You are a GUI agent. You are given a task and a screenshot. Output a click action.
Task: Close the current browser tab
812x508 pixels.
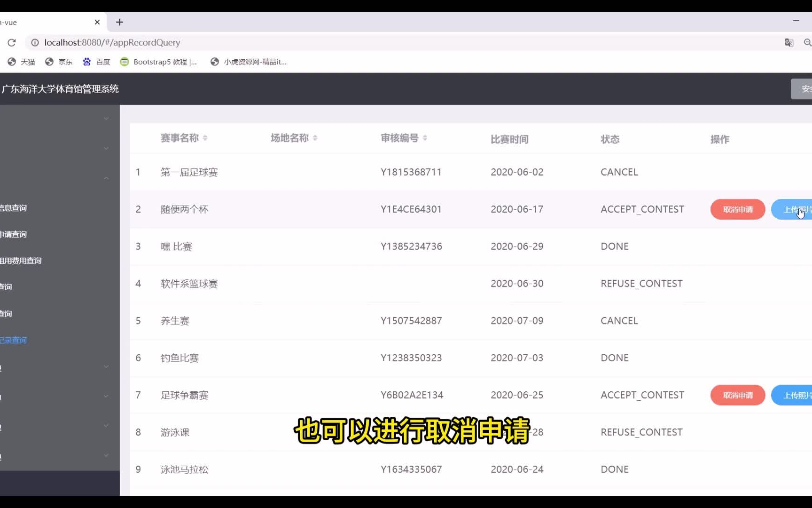coord(97,22)
